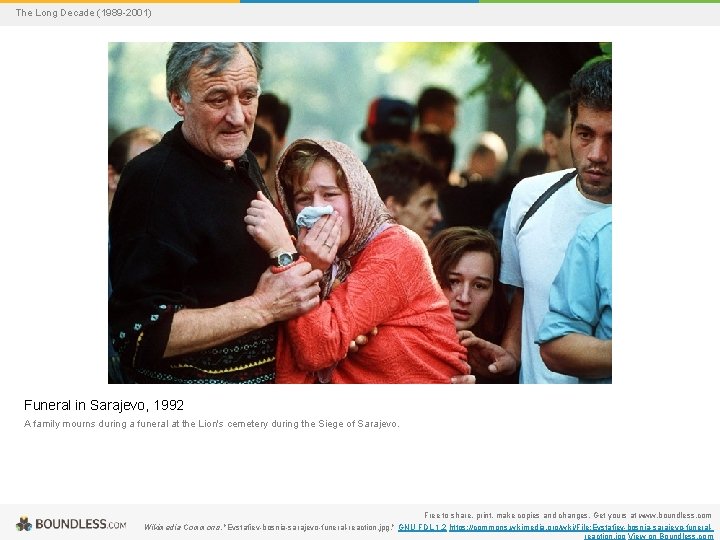
Task: Select the caption 'A family mourns during a funeral'
Action: click(96, 423)
